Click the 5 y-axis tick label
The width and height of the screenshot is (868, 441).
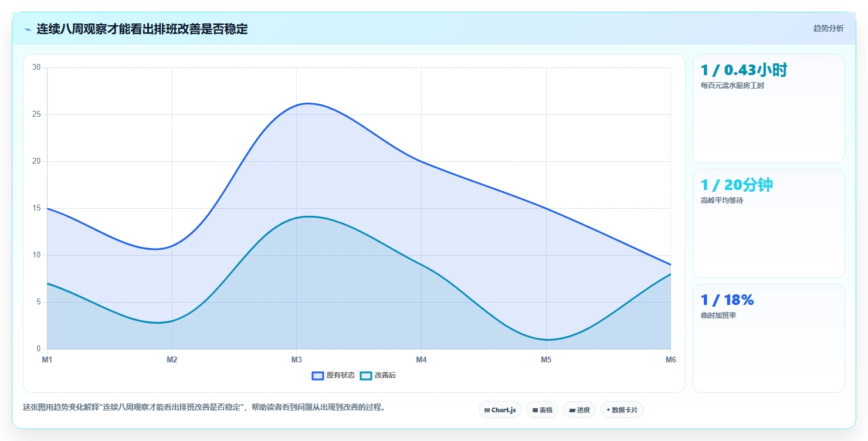[x=38, y=302]
